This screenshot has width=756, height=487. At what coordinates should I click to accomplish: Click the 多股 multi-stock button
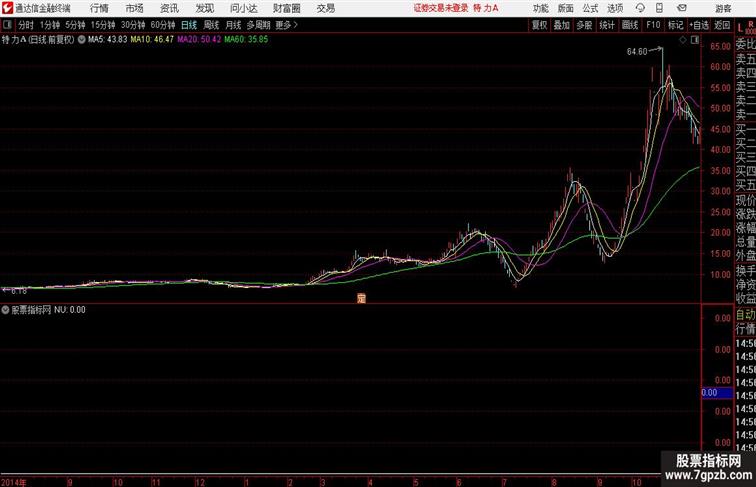(584, 25)
